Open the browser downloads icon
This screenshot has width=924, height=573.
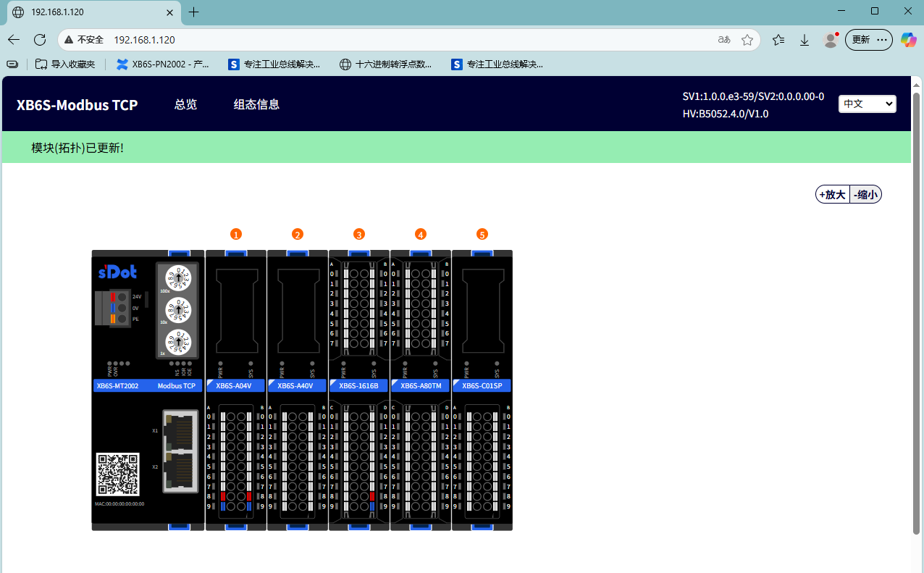(x=804, y=40)
